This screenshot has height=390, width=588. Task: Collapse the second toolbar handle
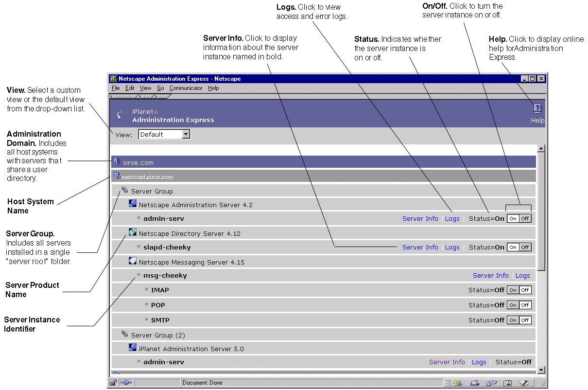147,96
